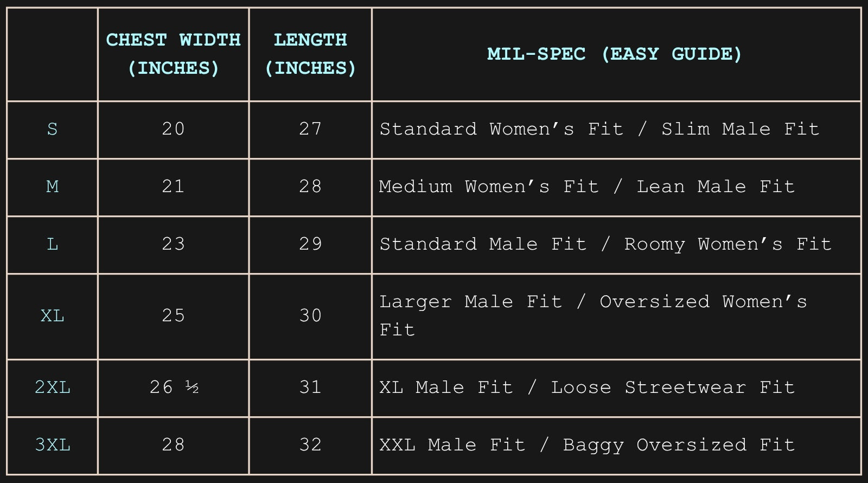Viewport: 868px width, 483px height.
Task: Click the length value 30
Action: coord(310,315)
